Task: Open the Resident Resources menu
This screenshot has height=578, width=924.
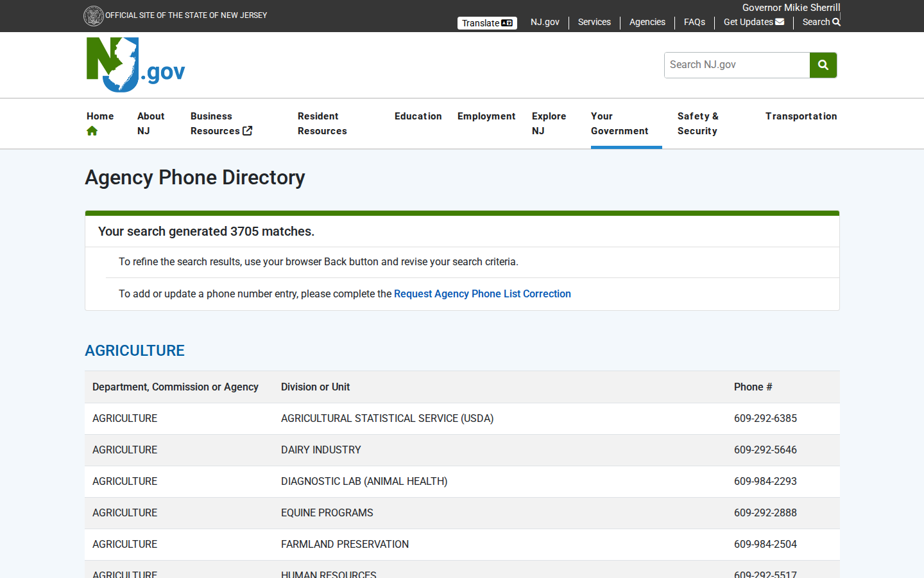Action: click(322, 123)
